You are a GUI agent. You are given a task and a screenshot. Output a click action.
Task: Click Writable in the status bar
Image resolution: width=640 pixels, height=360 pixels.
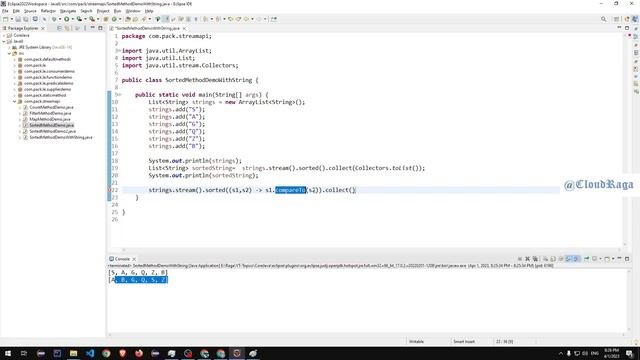pyautogui.click(x=416, y=342)
